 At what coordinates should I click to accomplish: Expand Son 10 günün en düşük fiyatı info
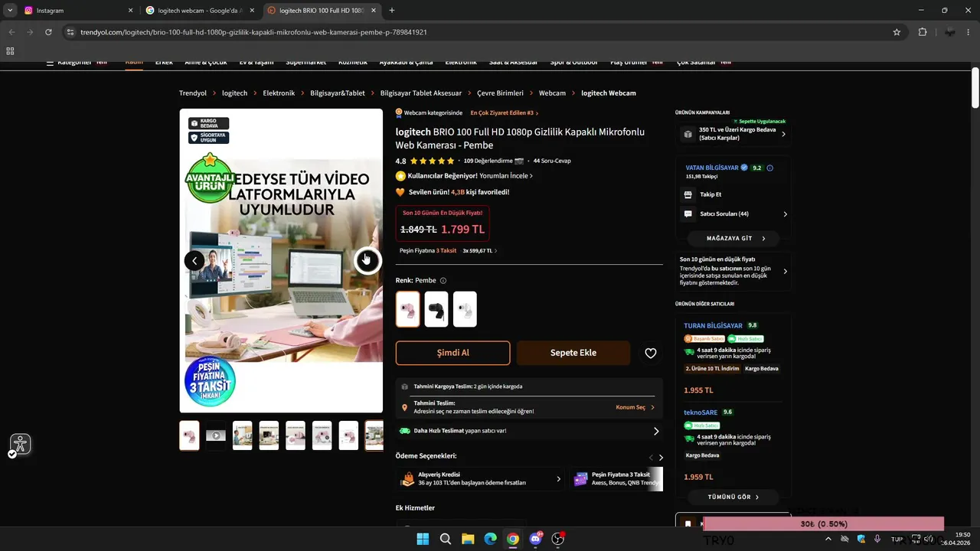tap(734, 271)
